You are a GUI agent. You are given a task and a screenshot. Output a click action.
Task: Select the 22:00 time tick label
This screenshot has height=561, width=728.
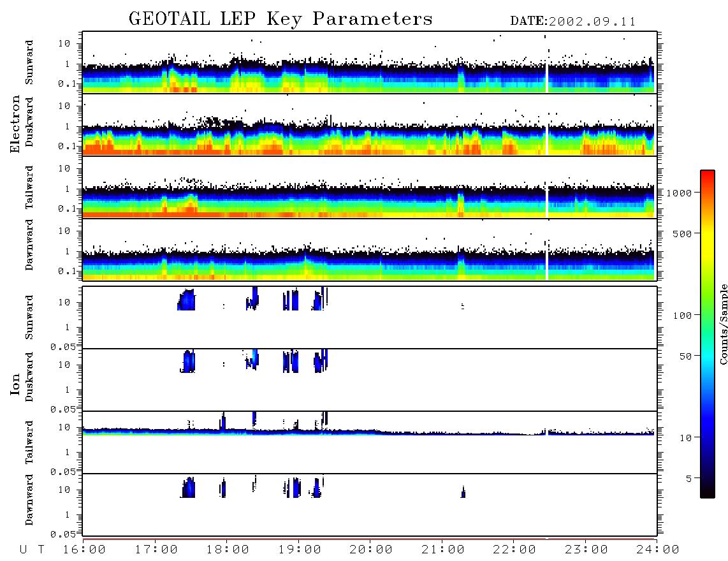click(515, 550)
